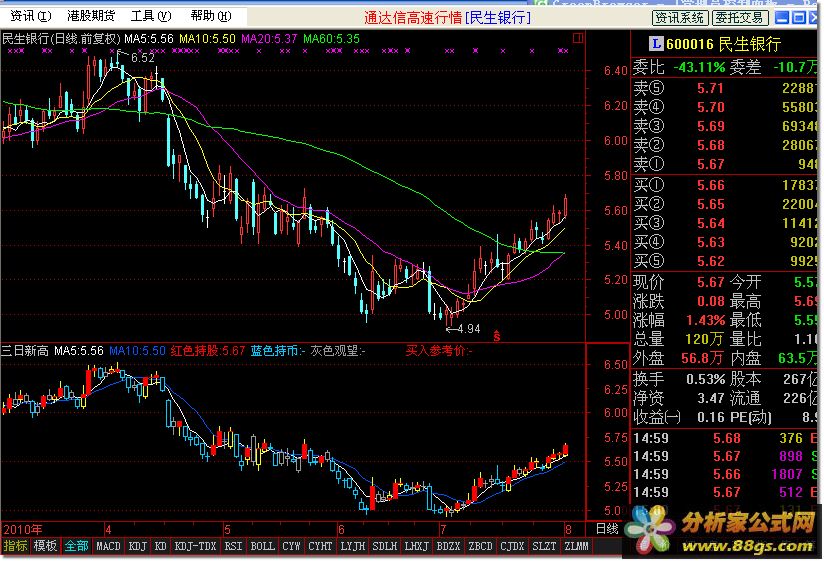Viewport: 824px width, 561px height.
Task: Click the 蓝色持币 label
Action: (277, 350)
